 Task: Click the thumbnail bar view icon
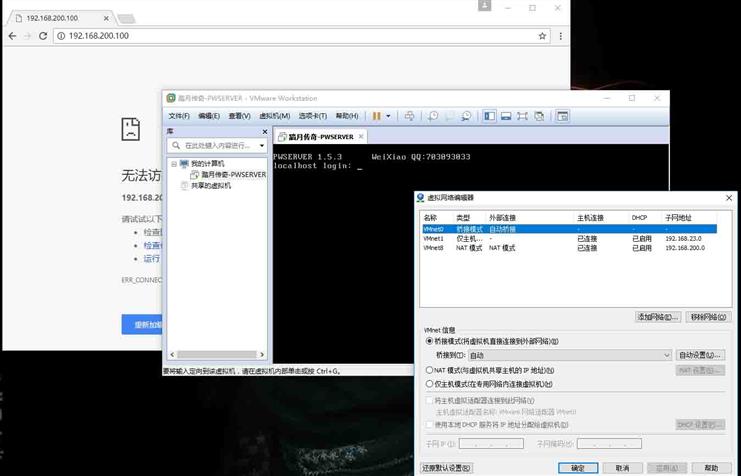pyautogui.click(x=506, y=116)
